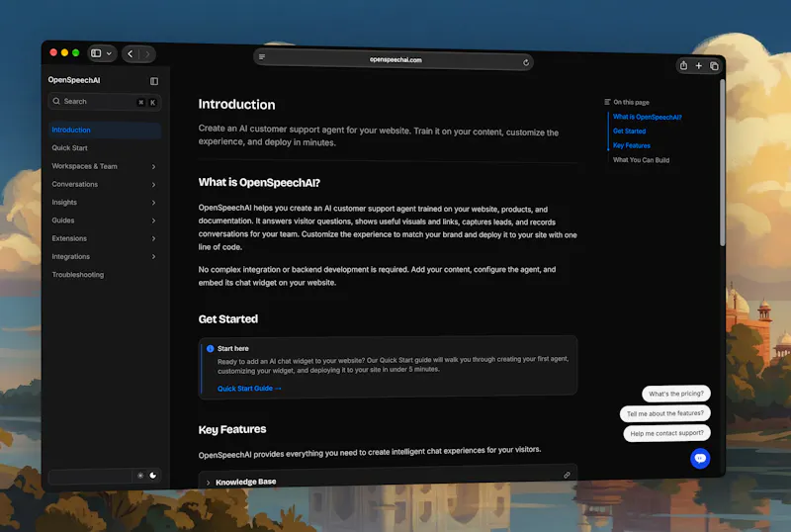Expand the Extensions chevron
This screenshot has height=532, width=791.
tap(153, 238)
